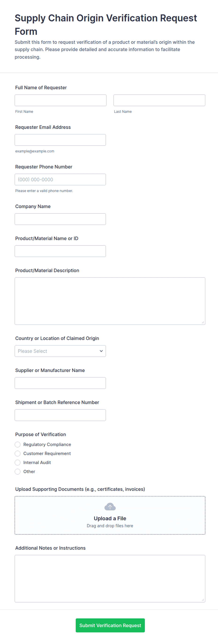This screenshot has width=218, height=644.
Task: Click the Additional Notes or Instructions textarea
Action: click(110, 578)
